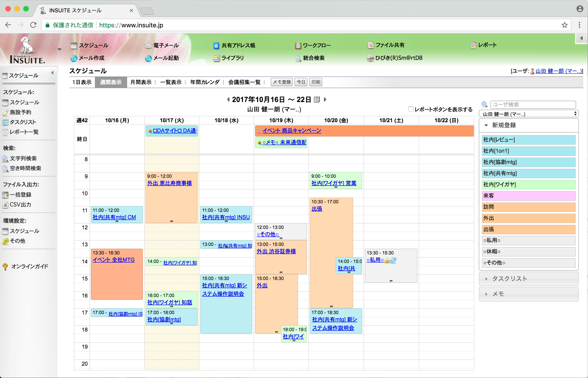Open a new browser tab
This screenshot has height=378, width=588.
coord(147,11)
